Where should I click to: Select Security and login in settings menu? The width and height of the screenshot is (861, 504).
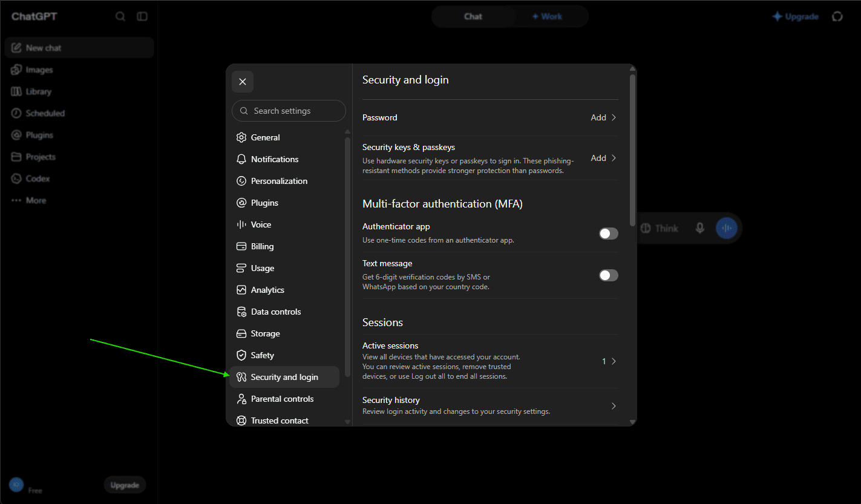(284, 377)
